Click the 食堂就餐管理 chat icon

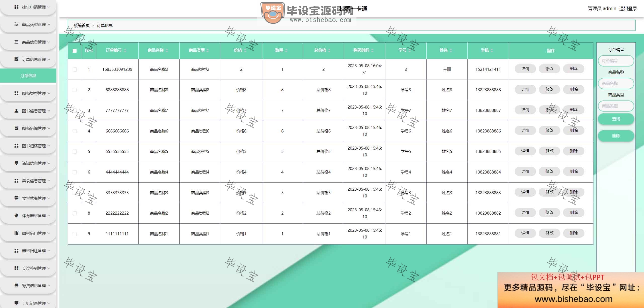pyautogui.click(x=16, y=198)
